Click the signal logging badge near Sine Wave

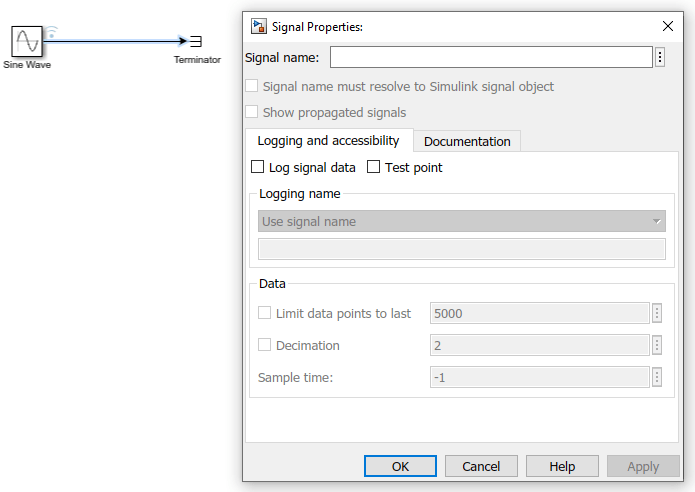pyautogui.click(x=51, y=32)
